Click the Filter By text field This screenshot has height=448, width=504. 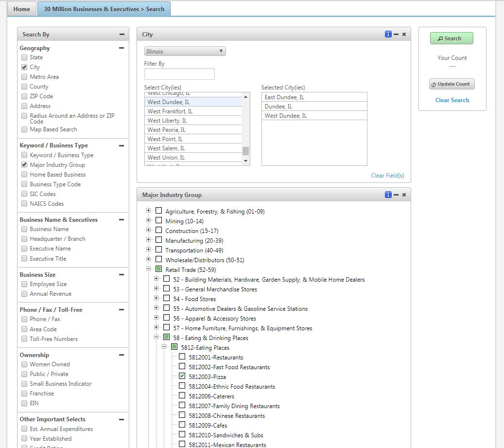pos(179,74)
